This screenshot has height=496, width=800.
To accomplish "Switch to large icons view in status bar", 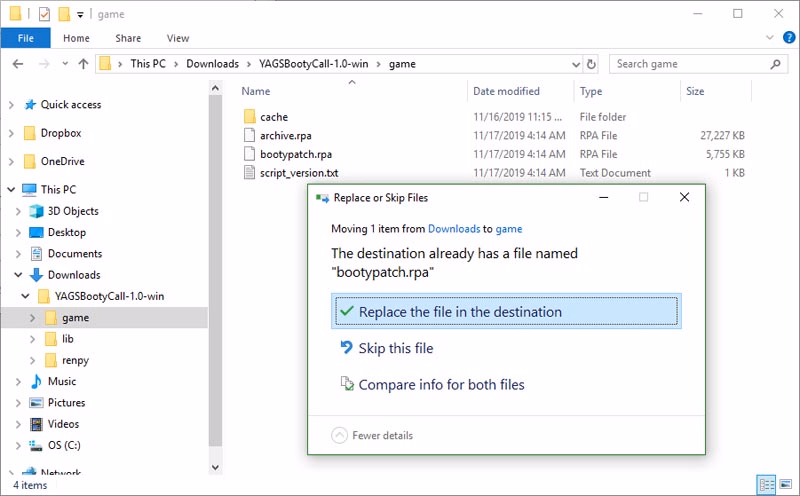I will 785,485.
